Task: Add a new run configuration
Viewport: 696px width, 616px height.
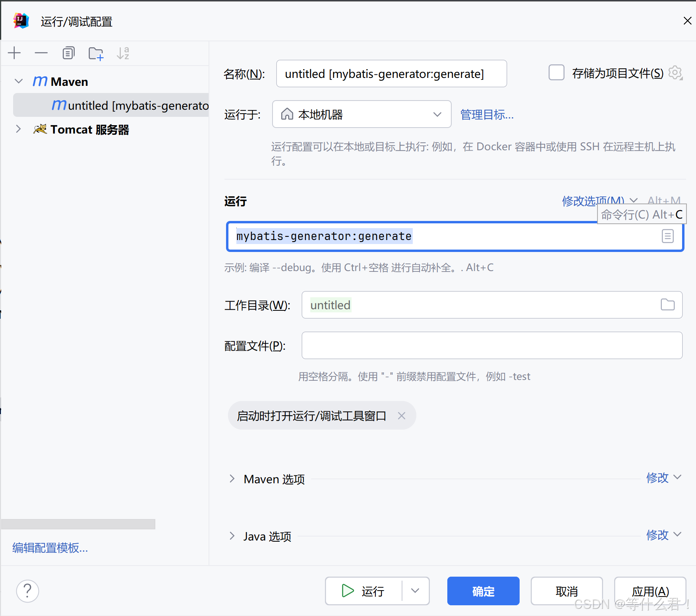Action: (x=14, y=53)
